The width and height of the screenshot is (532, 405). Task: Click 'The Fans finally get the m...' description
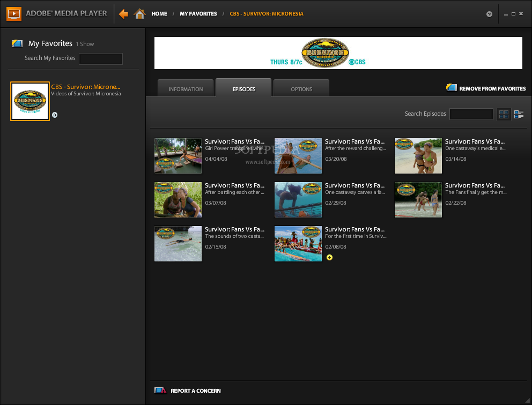(476, 192)
